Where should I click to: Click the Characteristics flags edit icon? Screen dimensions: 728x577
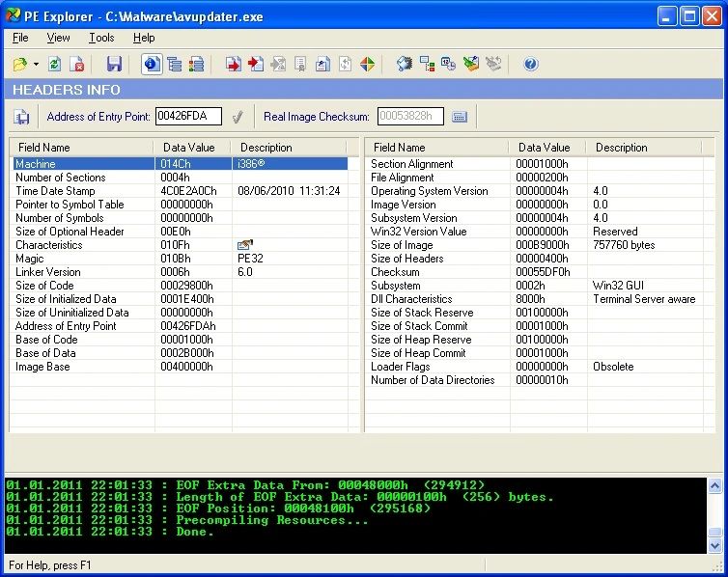(244, 244)
